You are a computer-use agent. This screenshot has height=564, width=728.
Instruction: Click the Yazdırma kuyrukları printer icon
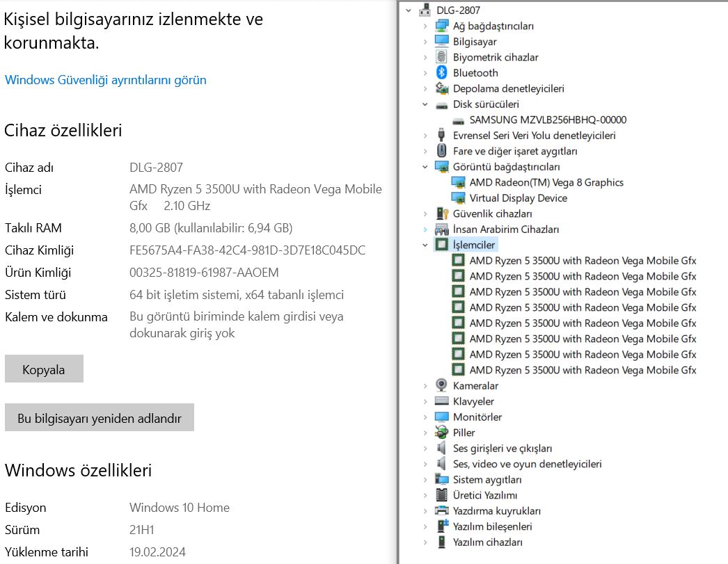point(441,510)
